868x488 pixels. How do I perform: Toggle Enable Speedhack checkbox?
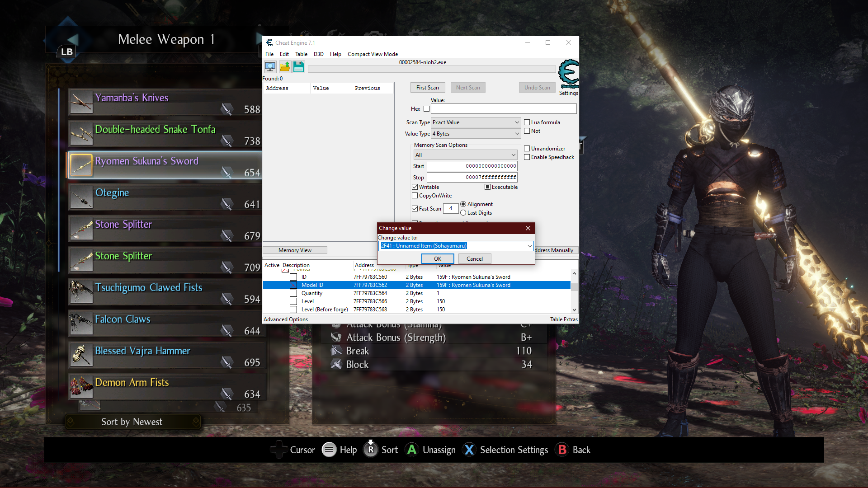coord(527,157)
